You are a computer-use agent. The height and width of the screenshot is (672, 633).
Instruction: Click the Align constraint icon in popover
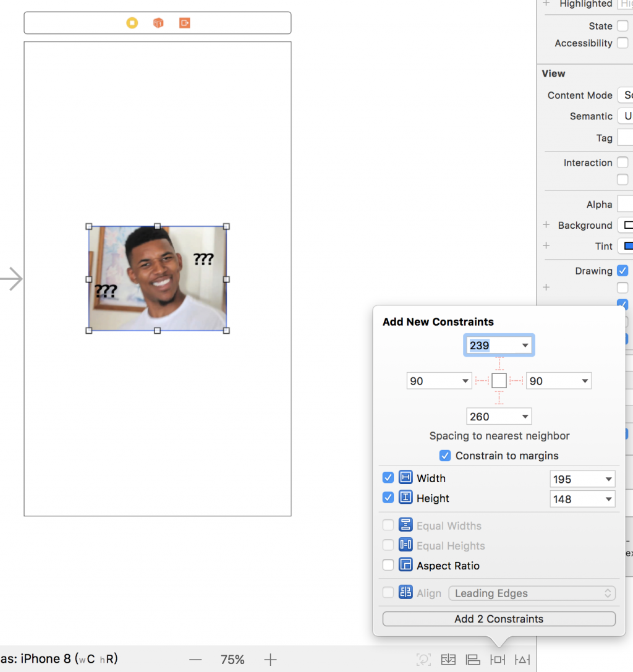(x=406, y=592)
